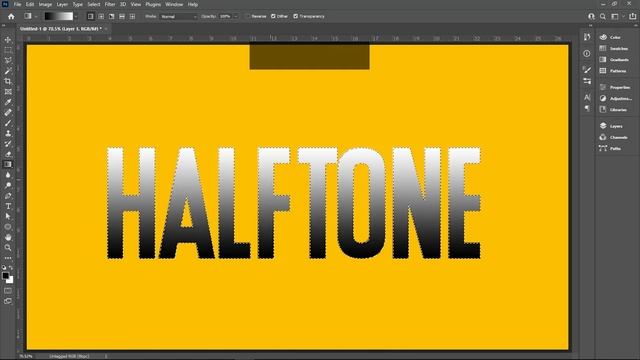Screen dimensions: 640x360
Task: Select the Blur tool
Action: [x=8, y=175]
